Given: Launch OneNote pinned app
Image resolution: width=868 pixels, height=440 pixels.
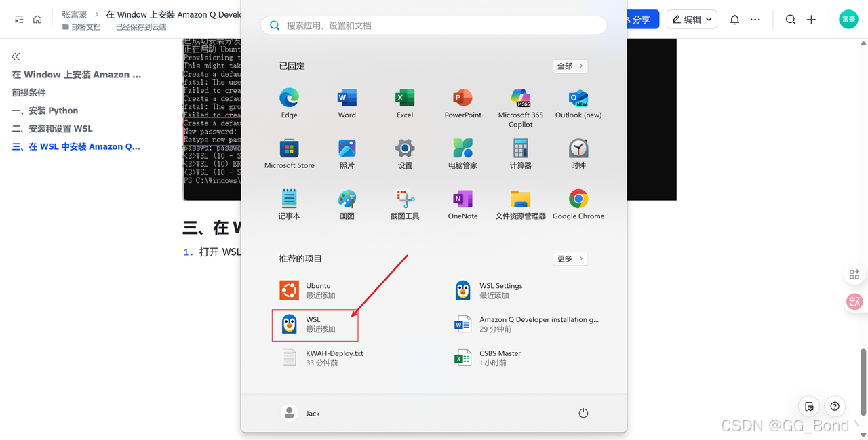Looking at the screenshot, I should (463, 205).
